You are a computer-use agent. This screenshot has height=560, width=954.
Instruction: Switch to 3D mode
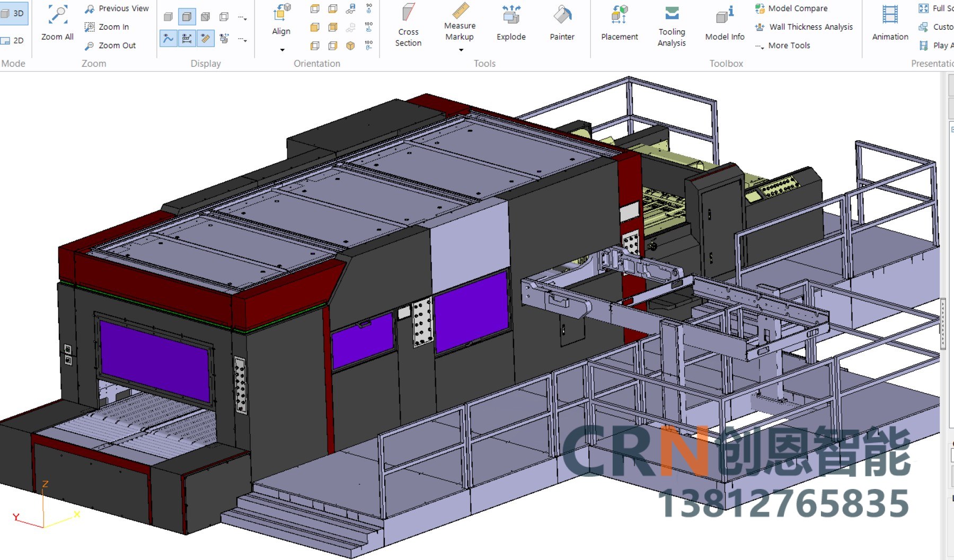(x=13, y=13)
